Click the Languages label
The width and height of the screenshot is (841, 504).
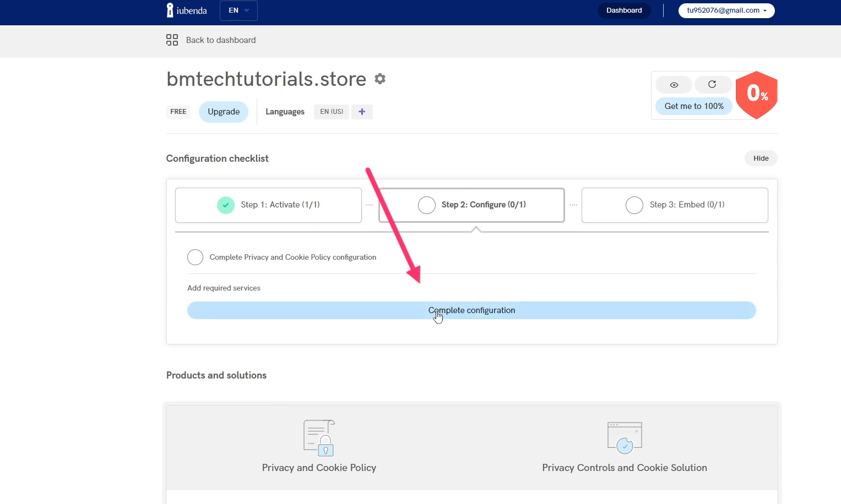[285, 112]
